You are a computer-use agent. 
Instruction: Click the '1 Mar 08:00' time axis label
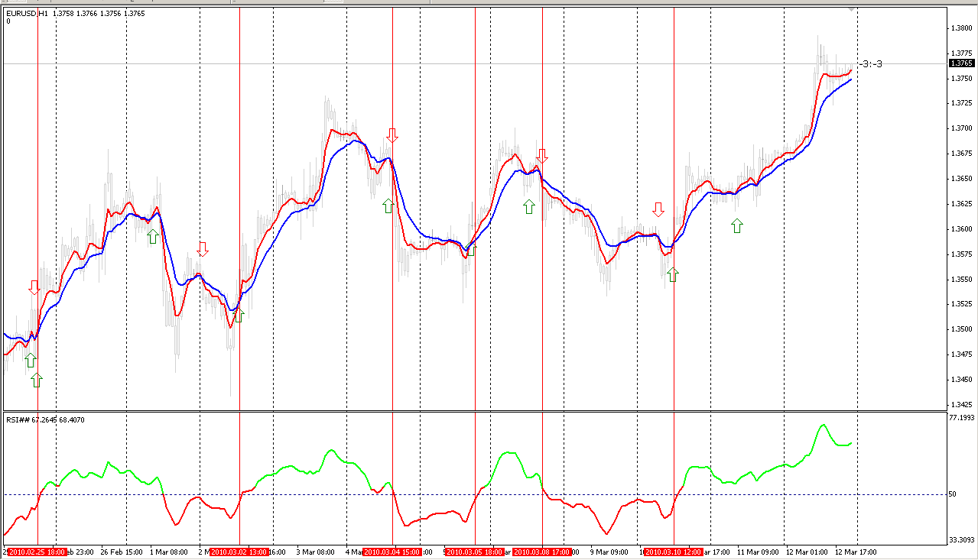click(x=170, y=552)
